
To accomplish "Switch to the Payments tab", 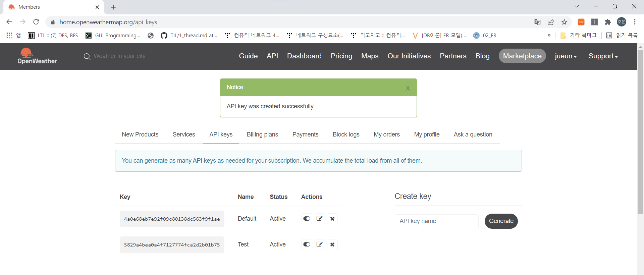I will pyautogui.click(x=305, y=134).
